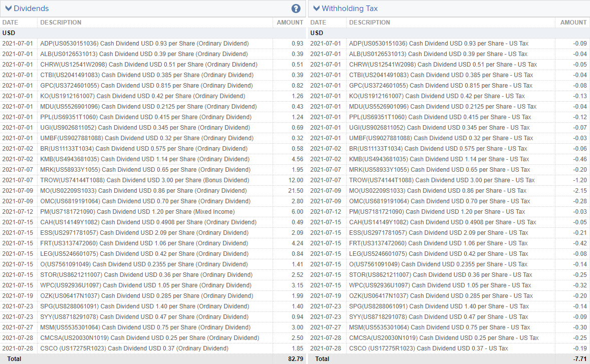Image resolution: width=590 pixels, height=364 pixels.
Task: Select the CHRW Ordinary Dividend description
Action: (149, 65)
